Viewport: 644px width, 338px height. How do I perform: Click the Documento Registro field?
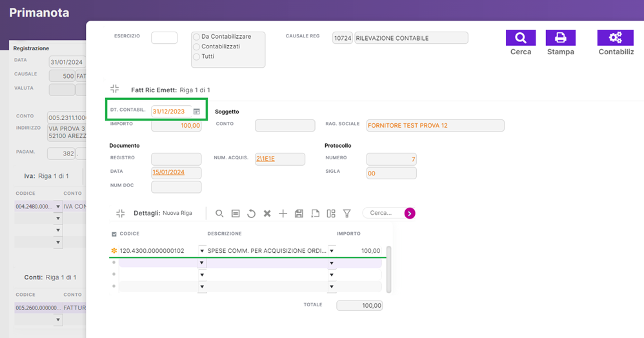coord(176,159)
